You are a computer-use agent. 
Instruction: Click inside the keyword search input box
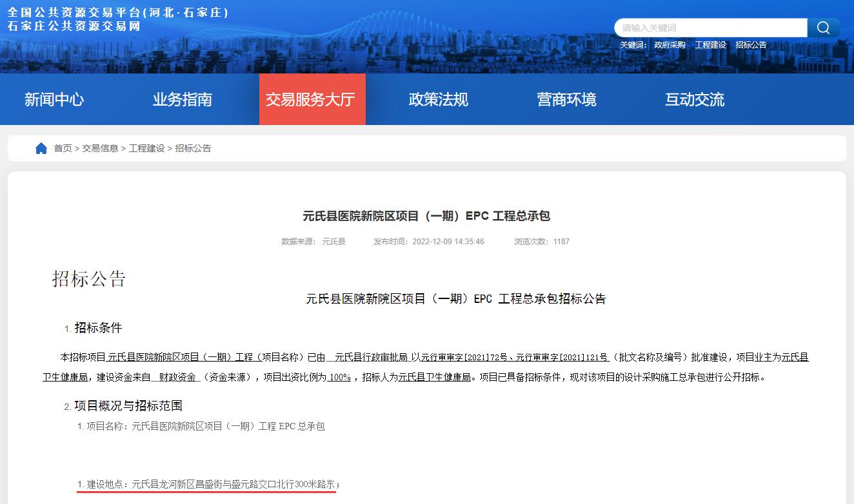pos(710,28)
